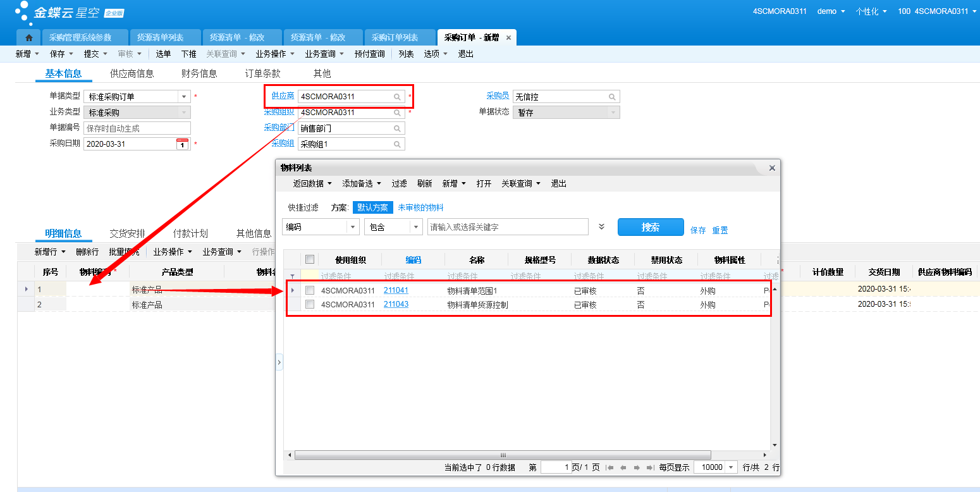Open 100 4SCMORA0311 organization dropdown

click(937, 11)
